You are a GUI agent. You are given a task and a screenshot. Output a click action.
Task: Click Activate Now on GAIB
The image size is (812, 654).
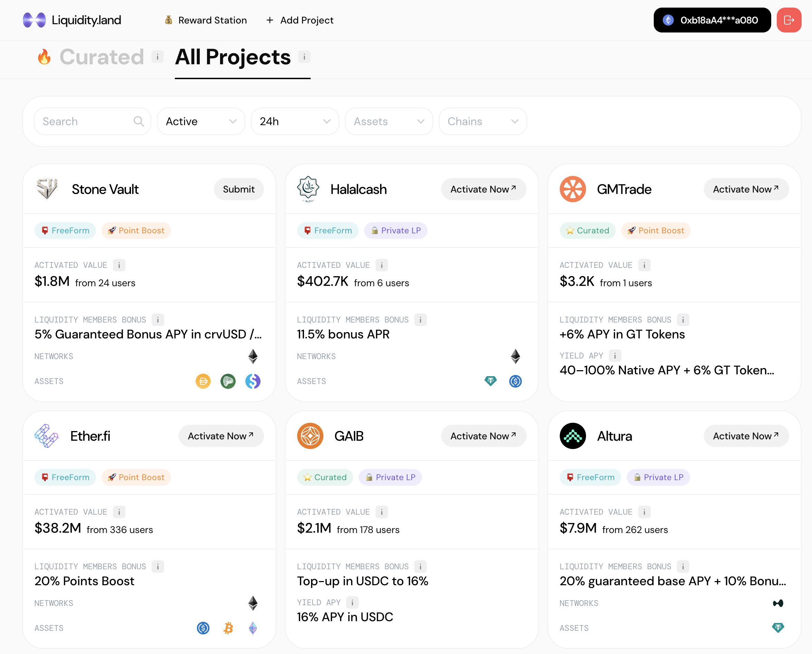tap(484, 436)
